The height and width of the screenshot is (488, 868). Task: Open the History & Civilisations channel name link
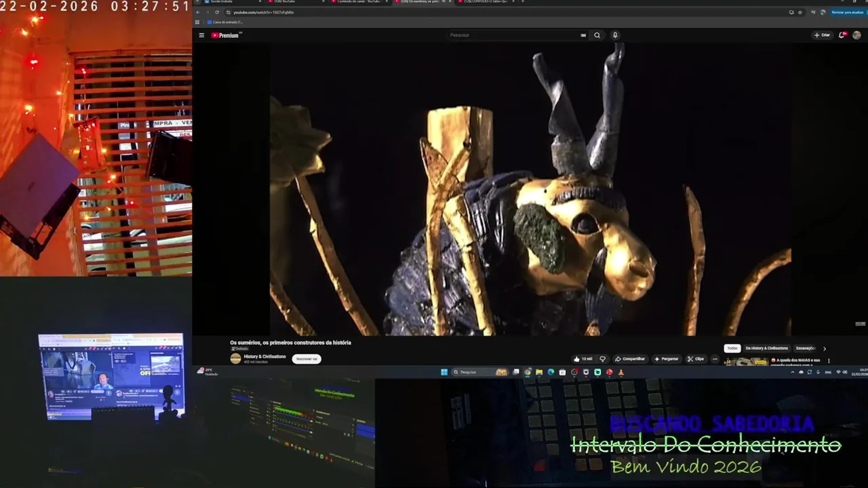click(264, 357)
